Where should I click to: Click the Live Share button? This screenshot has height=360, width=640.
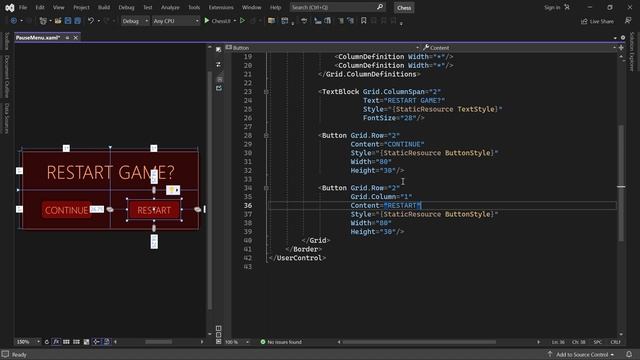tap(597, 21)
